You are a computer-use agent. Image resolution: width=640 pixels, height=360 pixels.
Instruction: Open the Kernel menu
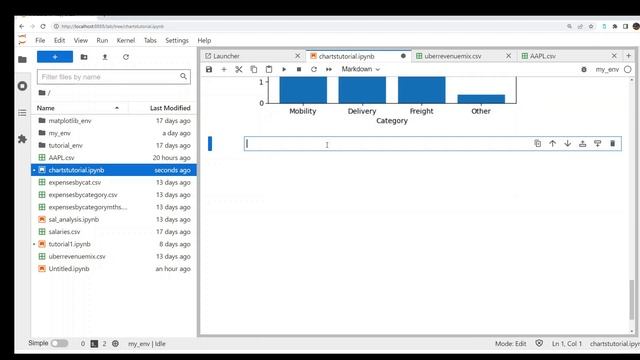click(x=126, y=40)
